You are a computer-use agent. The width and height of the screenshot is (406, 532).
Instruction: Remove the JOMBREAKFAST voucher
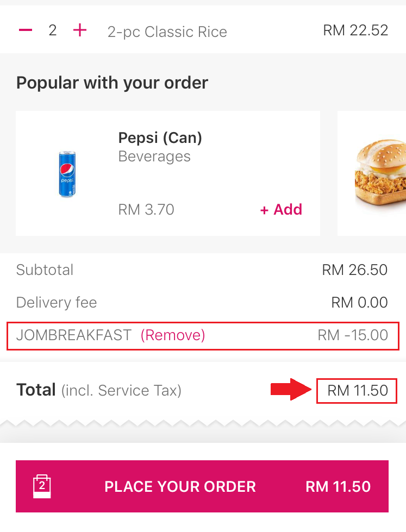click(x=173, y=335)
